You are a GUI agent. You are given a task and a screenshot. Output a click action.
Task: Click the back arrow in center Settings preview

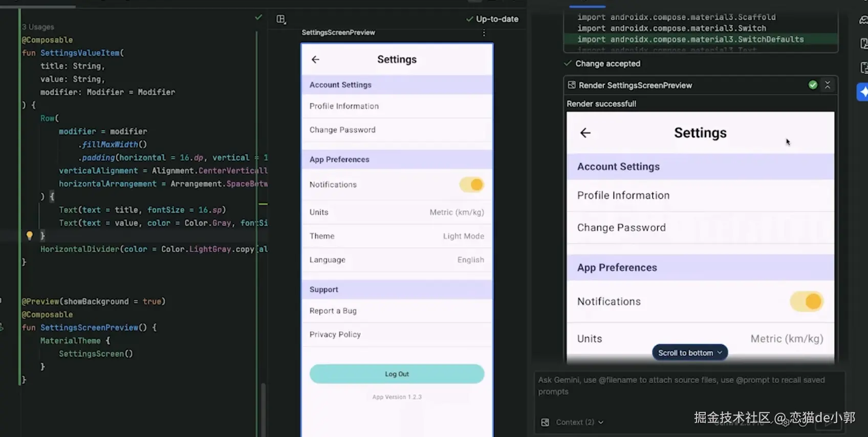[315, 59]
